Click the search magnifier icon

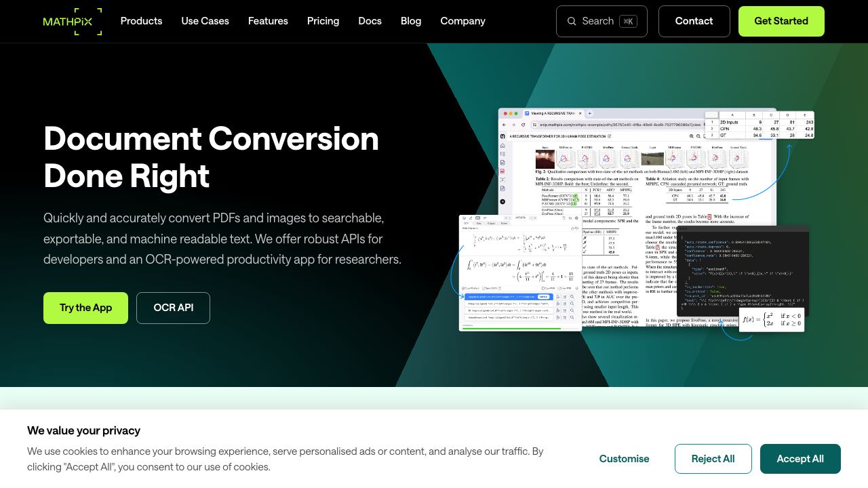(572, 21)
